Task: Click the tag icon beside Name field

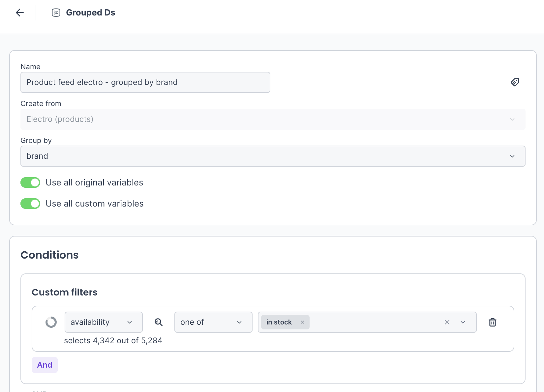Action: click(515, 82)
